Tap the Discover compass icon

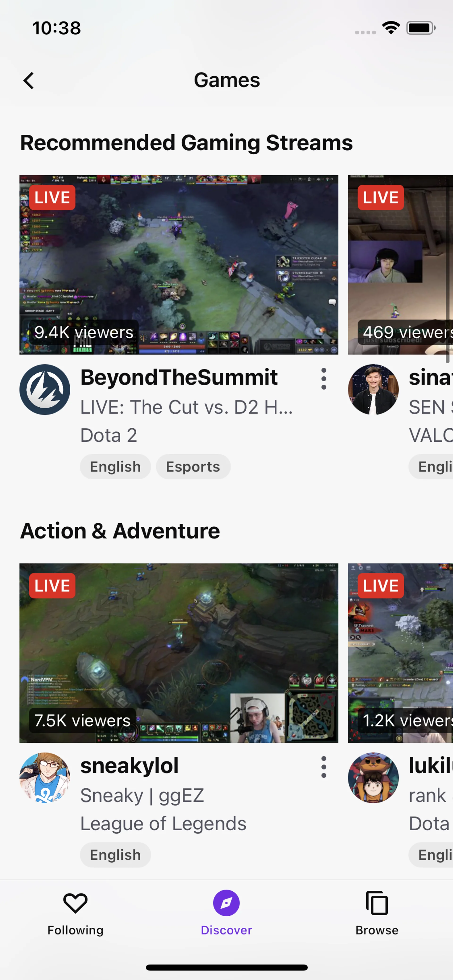tap(226, 903)
